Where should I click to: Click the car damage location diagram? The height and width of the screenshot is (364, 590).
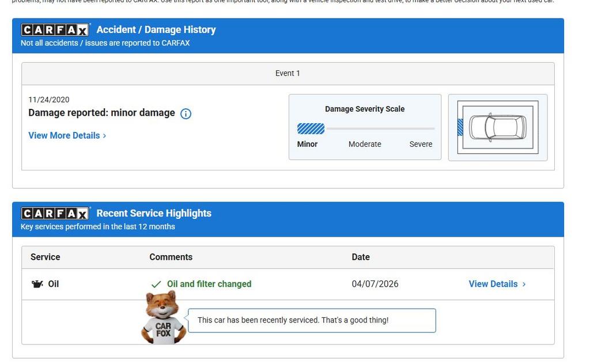tap(497, 127)
